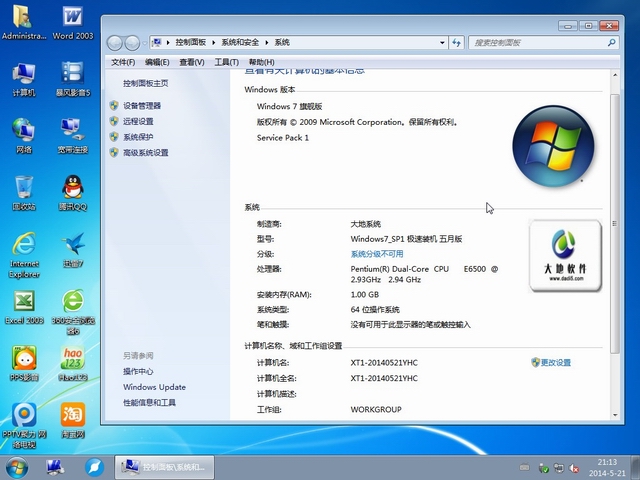Click 控制面板 in the breadcrumb path
Image resolution: width=640 pixels, height=480 pixels.
click(191, 42)
